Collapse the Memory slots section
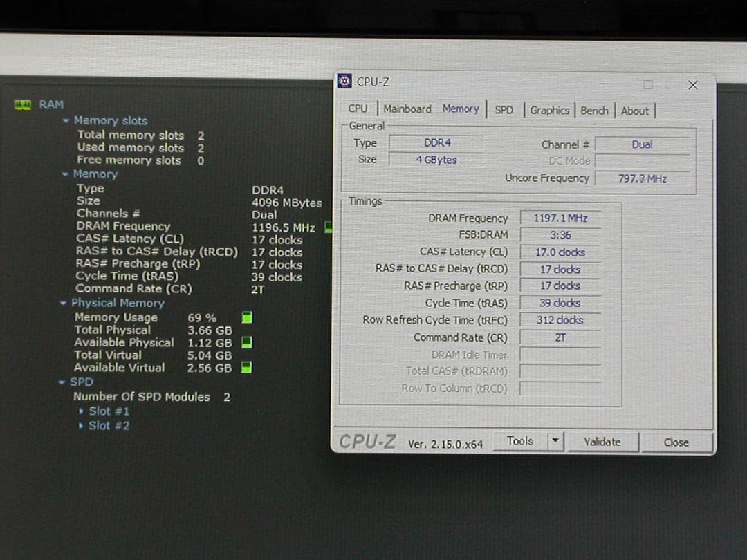Screen dimensions: 747x560 [x=66, y=120]
